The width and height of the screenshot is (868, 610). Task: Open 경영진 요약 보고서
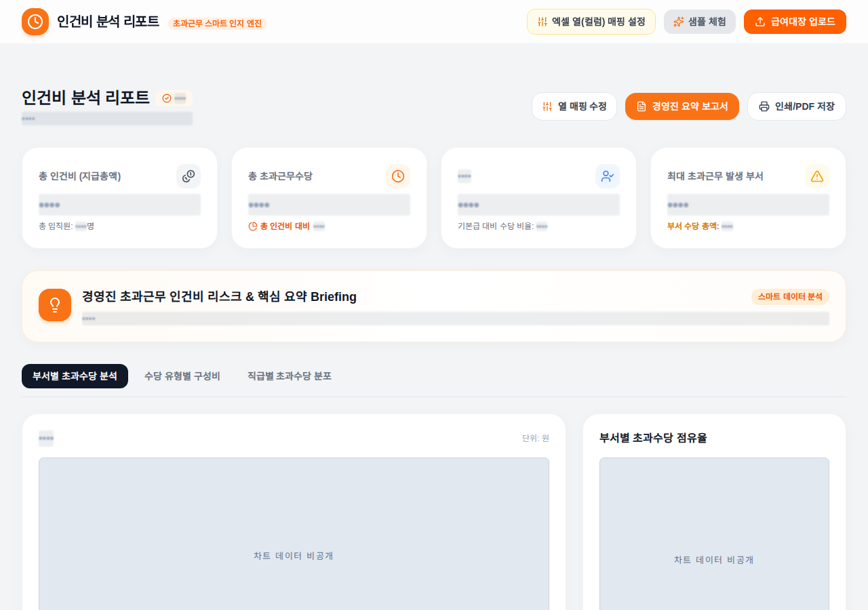682,106
